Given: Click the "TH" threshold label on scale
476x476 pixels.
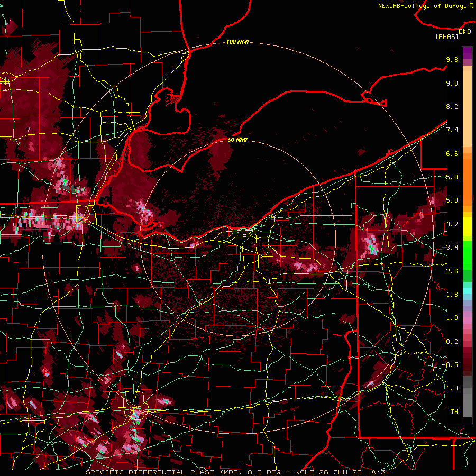Looking at the screenshot, I should click(454, 412).
